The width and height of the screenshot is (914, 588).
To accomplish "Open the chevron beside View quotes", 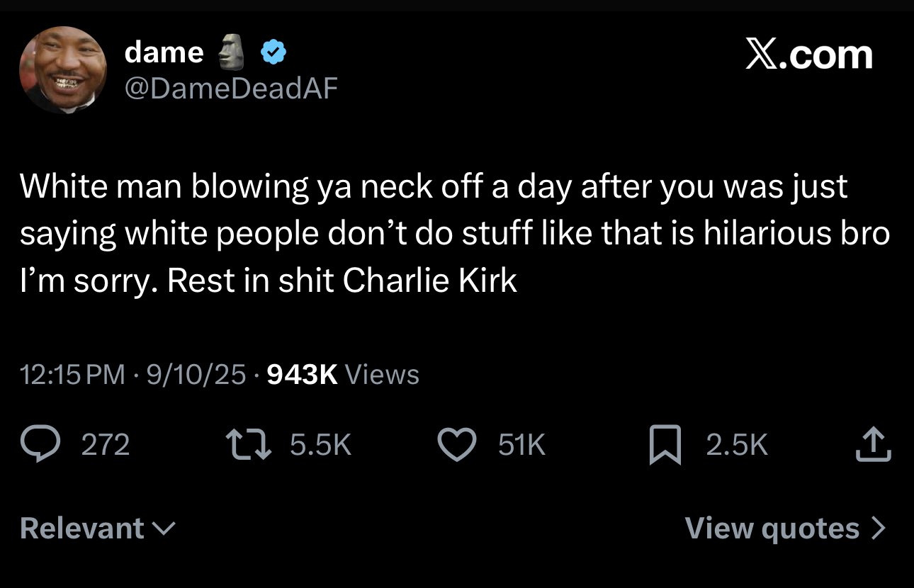I will coord(877,528).
